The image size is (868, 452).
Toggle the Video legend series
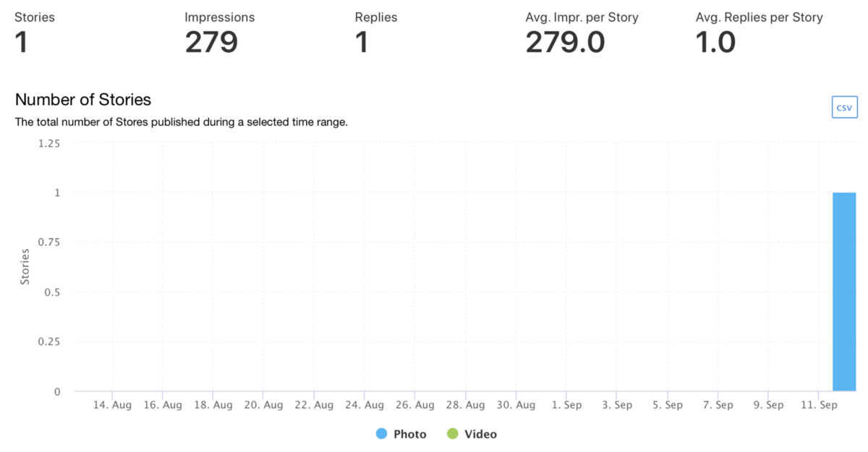click(472, 434)
